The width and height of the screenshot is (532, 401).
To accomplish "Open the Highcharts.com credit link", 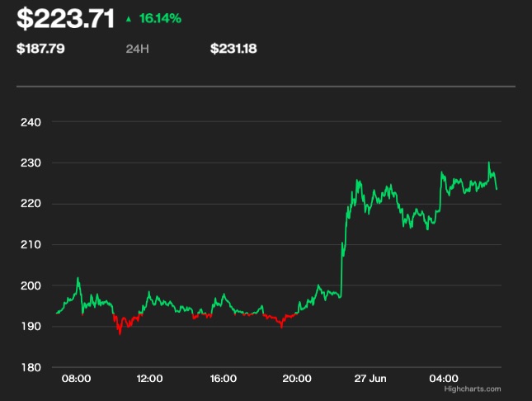I will pyautogui.click(x=472, y=389).
